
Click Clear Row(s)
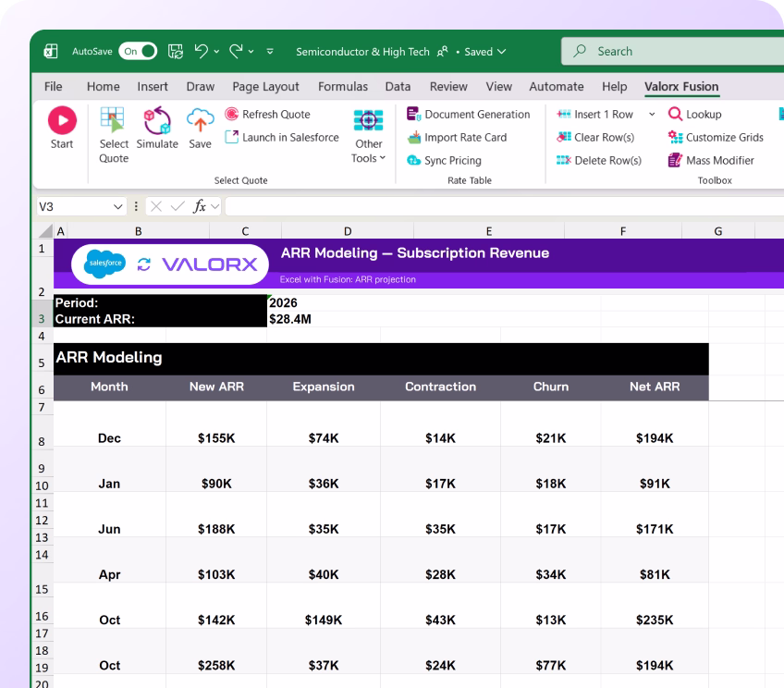[x=595, y=138]
